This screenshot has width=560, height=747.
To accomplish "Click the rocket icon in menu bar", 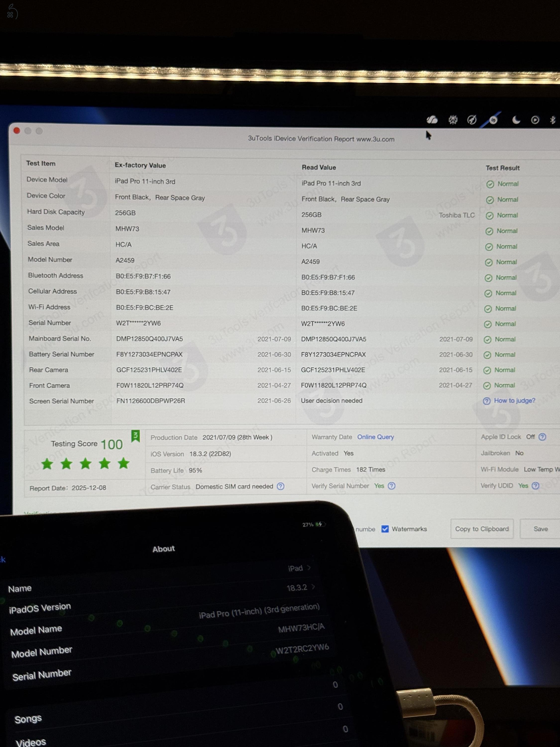I will click(x=472, y=120).
